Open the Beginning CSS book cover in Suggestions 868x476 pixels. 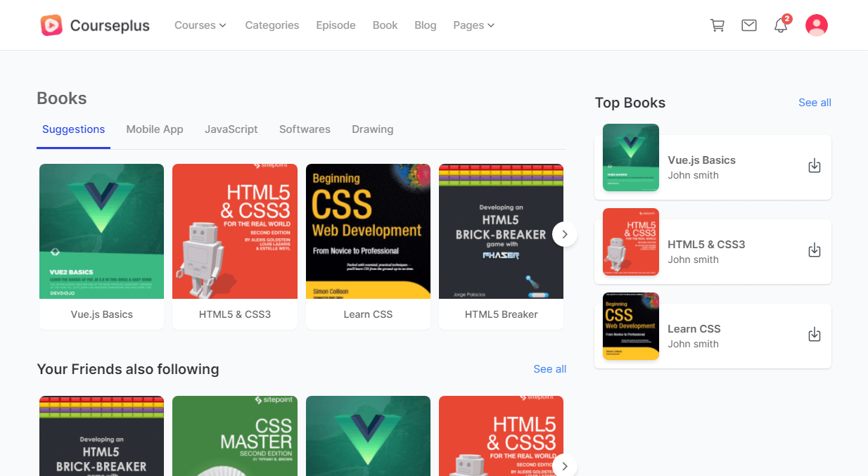368,231
